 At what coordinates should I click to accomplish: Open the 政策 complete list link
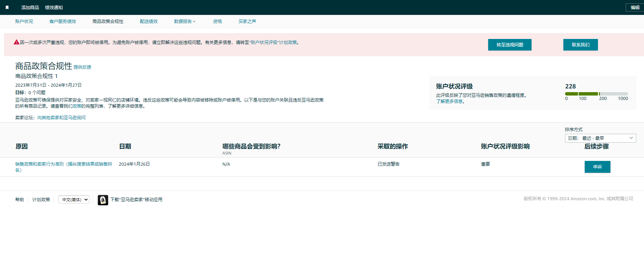77,106
